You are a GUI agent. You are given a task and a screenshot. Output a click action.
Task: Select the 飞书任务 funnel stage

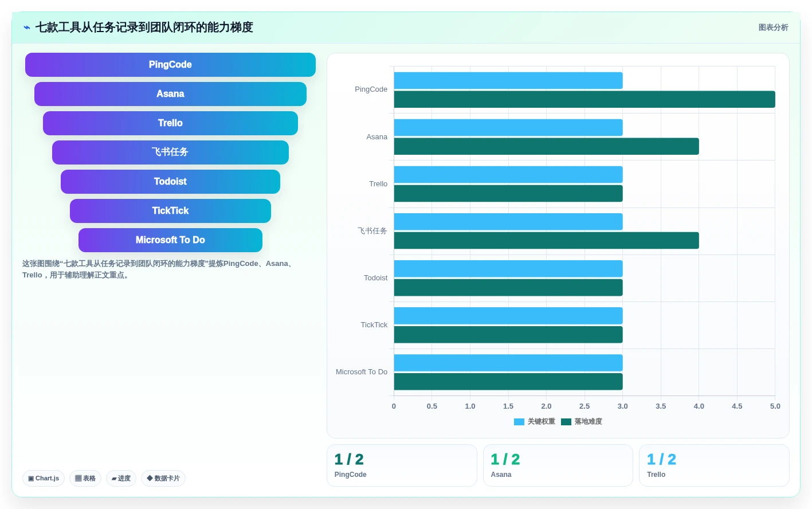pos(170,152)
